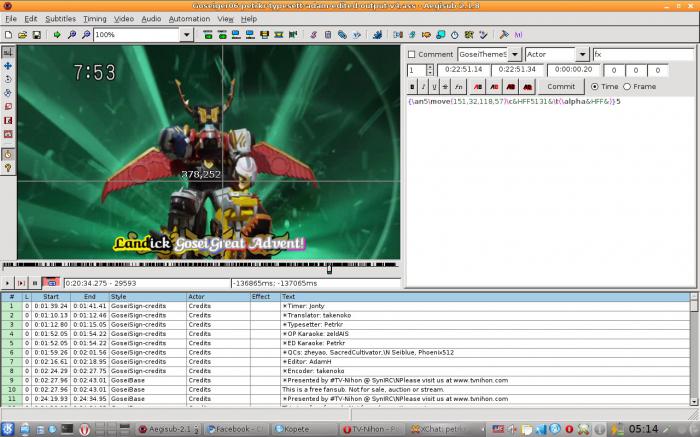Select subtitle row 'Typesetter: Petrkr'
Viewport: 700px width, 437px height.
pyautogui.click(x=345, y=325)
